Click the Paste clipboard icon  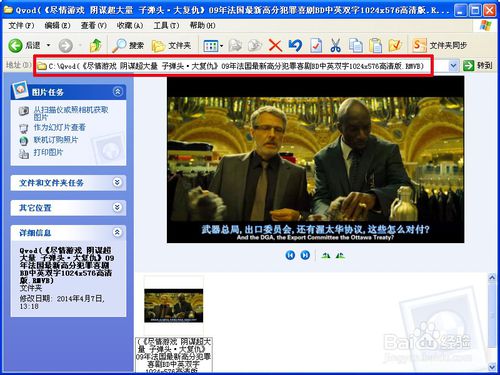[x=375, y=46]
